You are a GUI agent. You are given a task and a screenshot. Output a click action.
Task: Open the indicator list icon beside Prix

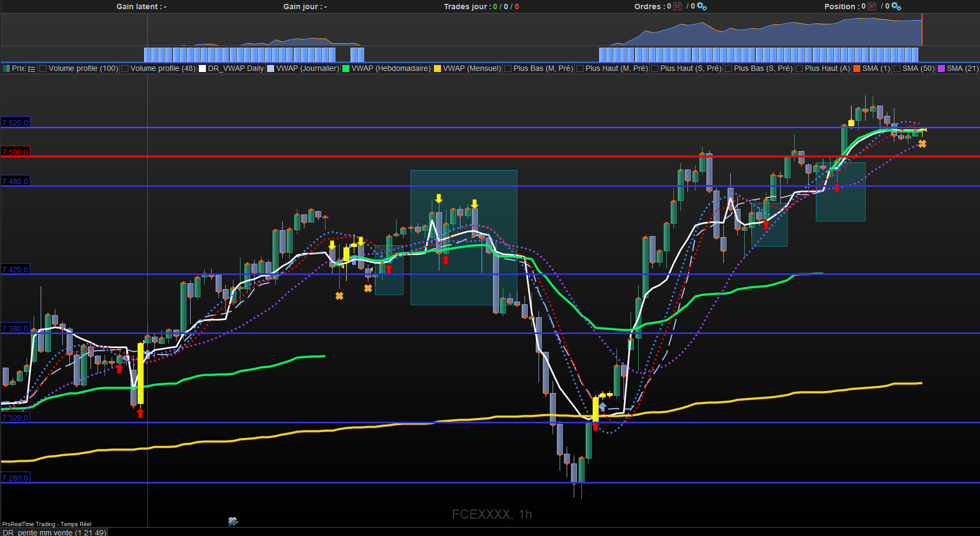(x=31, y=69)
